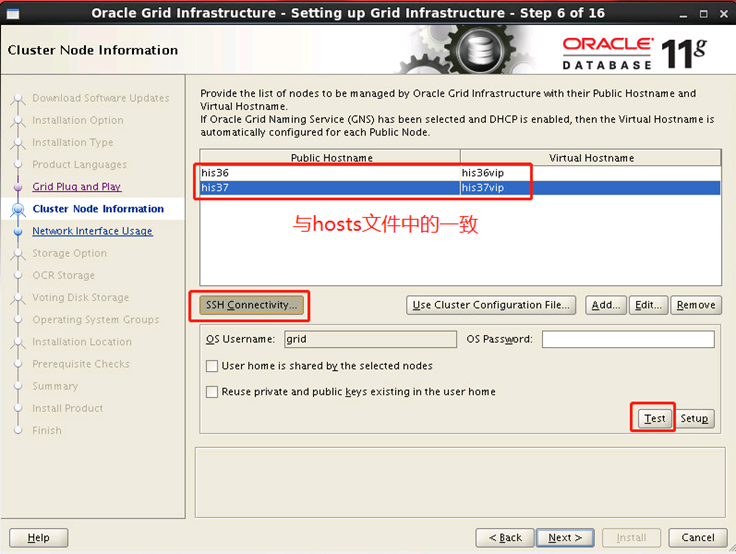Click Finish step in sidebar

47,430
